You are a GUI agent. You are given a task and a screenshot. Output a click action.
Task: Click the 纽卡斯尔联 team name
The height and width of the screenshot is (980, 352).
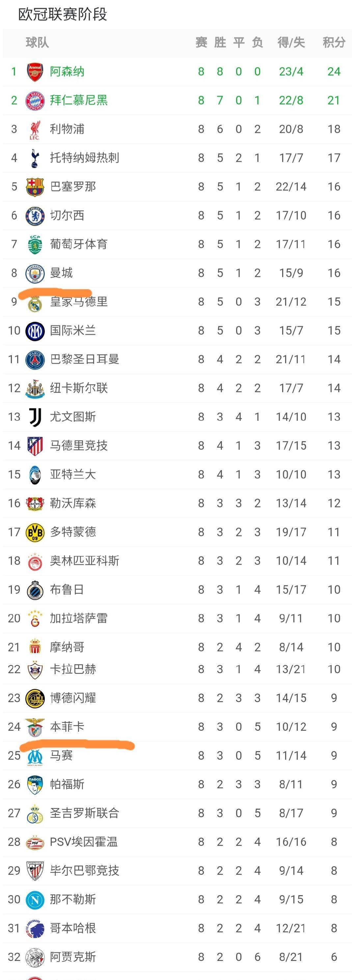point(78,388)
